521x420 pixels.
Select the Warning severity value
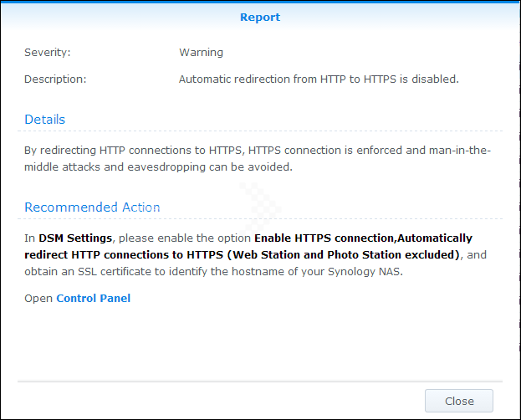click(201, 52)
